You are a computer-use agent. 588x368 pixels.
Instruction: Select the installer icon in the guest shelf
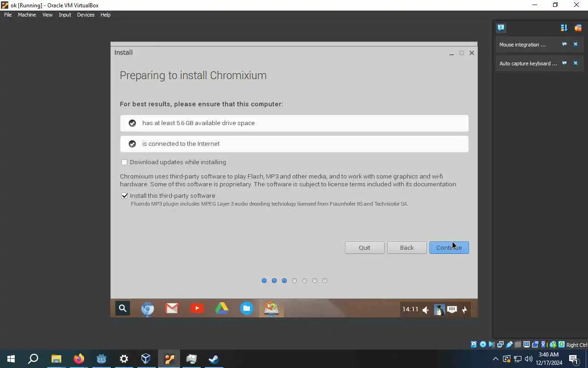(x=271, y=309)
